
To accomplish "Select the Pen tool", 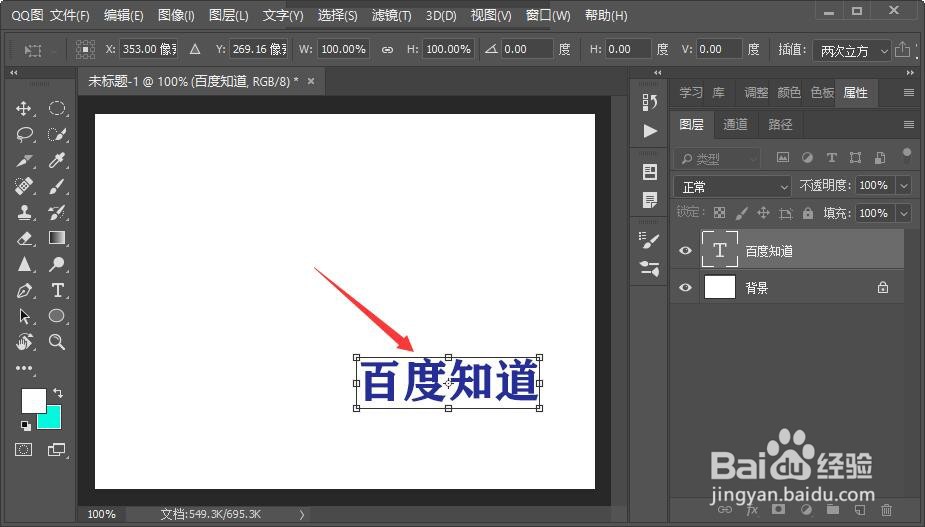I will click(24, 290).
